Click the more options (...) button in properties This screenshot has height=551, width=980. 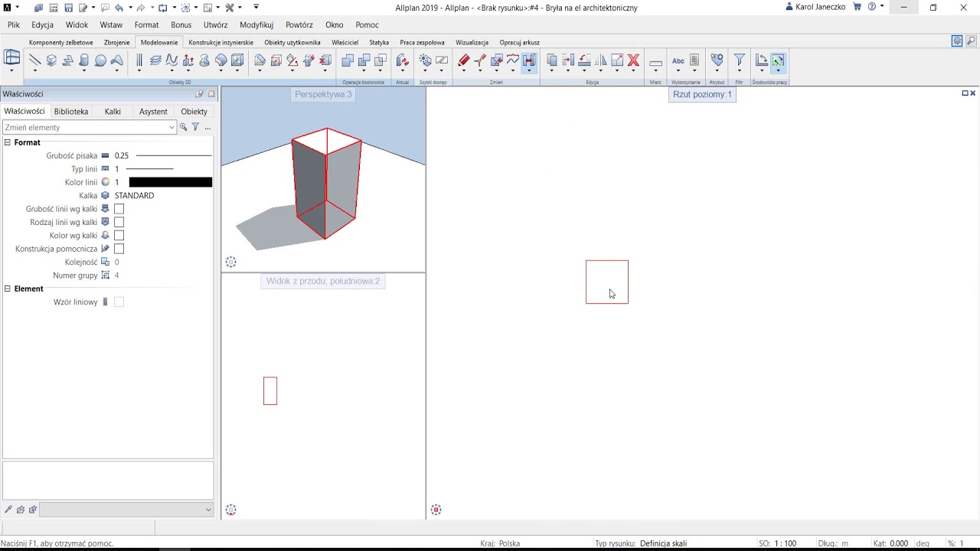(x=207, y=128)
